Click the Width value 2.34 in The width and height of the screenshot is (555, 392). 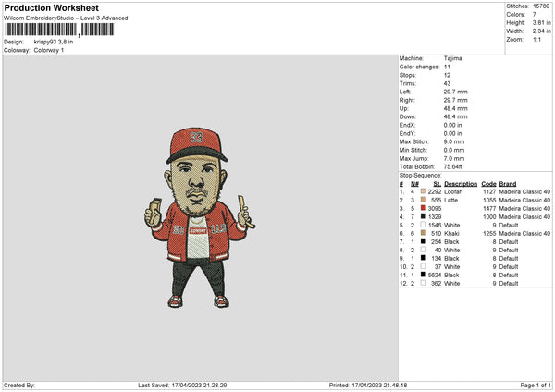[x=541, y=31]
